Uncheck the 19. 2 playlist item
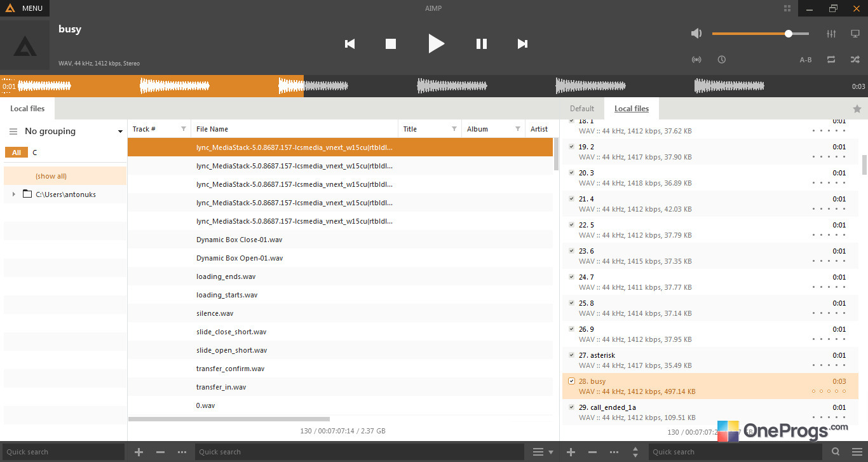 [571, 147]
